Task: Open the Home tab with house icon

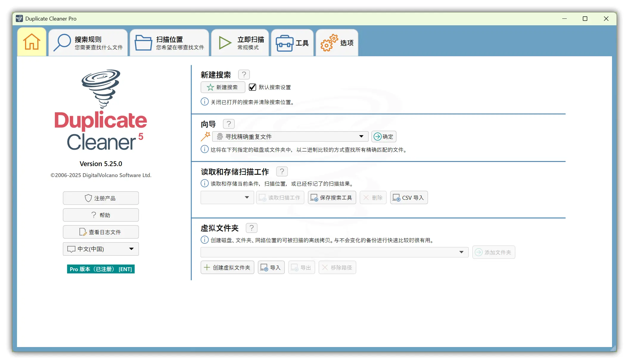Action: [x=32, y=42]
